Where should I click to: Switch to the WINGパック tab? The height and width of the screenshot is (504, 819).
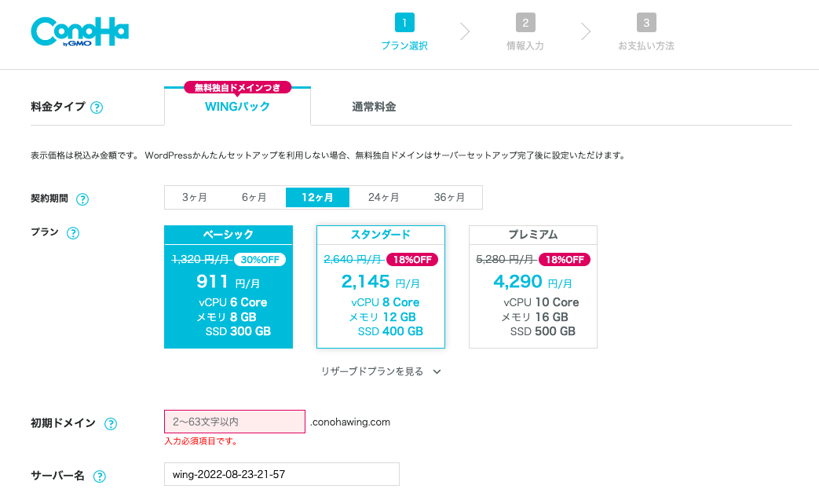coord(237,107)
